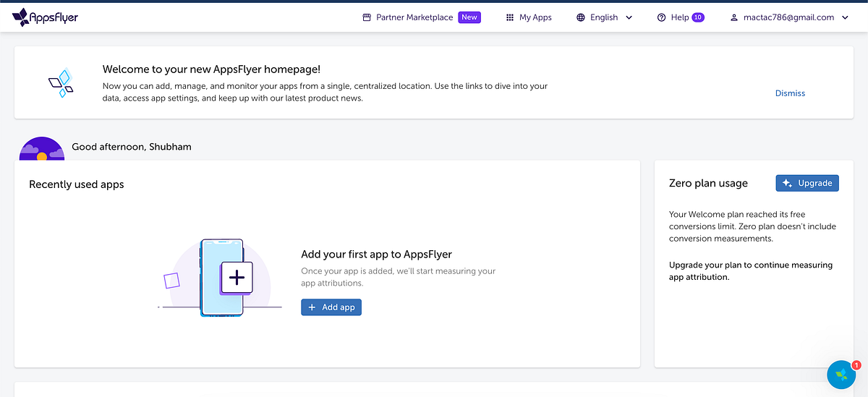Click the Help question mark icon
This screenshot has height=397, width=868.
click(661, 17)
